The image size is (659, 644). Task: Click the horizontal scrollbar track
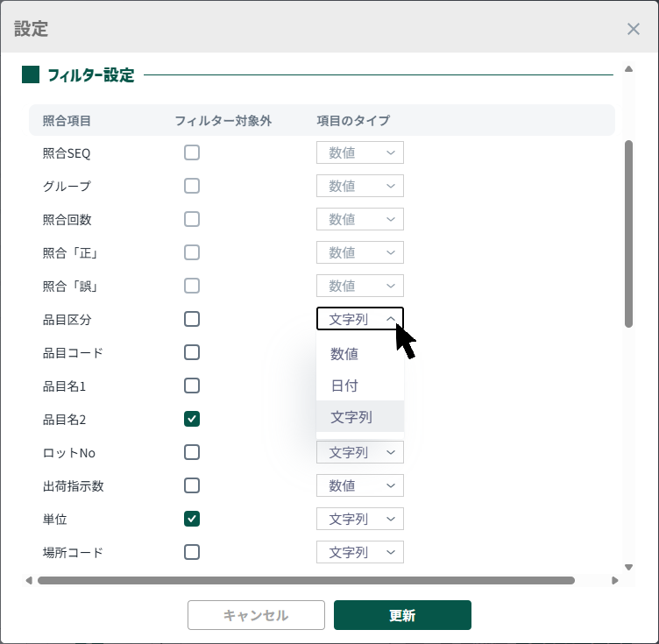click(592, 580)
